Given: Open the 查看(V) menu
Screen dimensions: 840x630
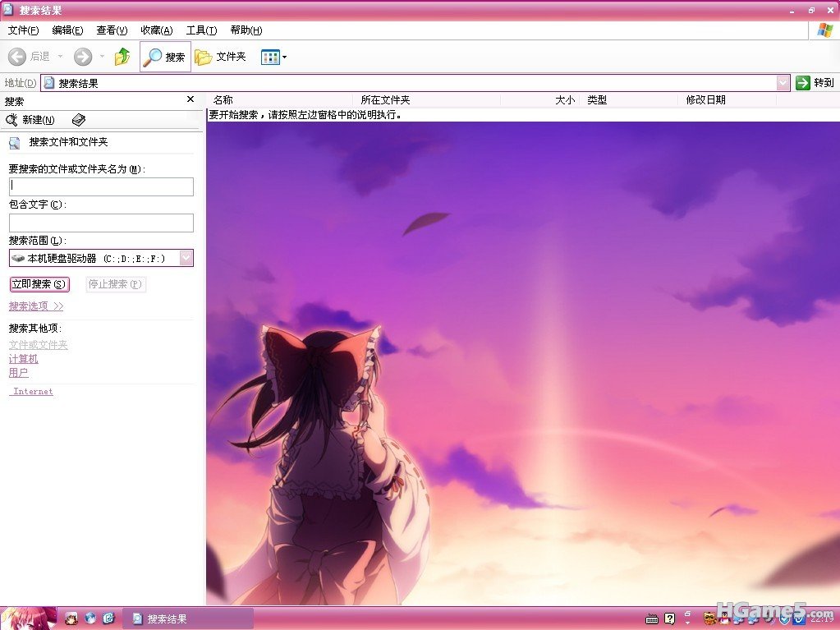Looking at the screenshot, I should point(112,30).
